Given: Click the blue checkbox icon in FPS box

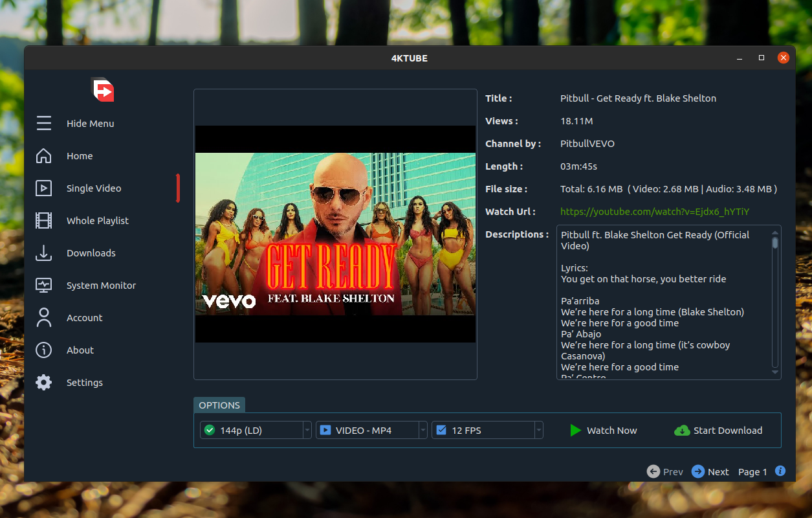Looking at the screenshot, I should (441, 430).
